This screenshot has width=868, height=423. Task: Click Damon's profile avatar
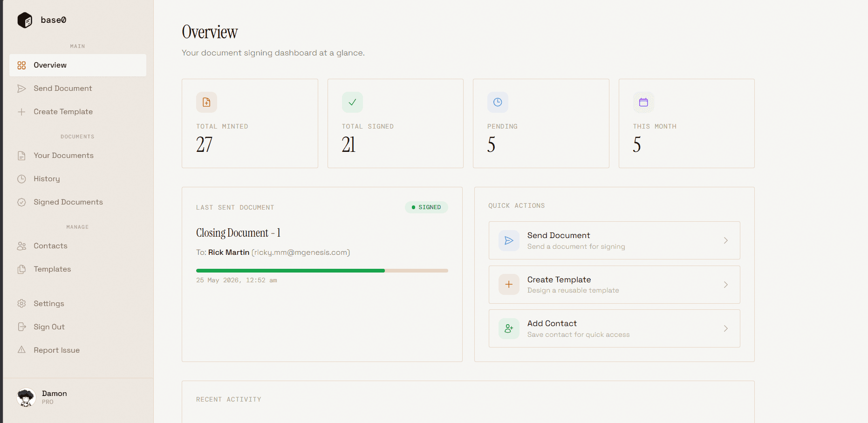click(x=26, y=397)
